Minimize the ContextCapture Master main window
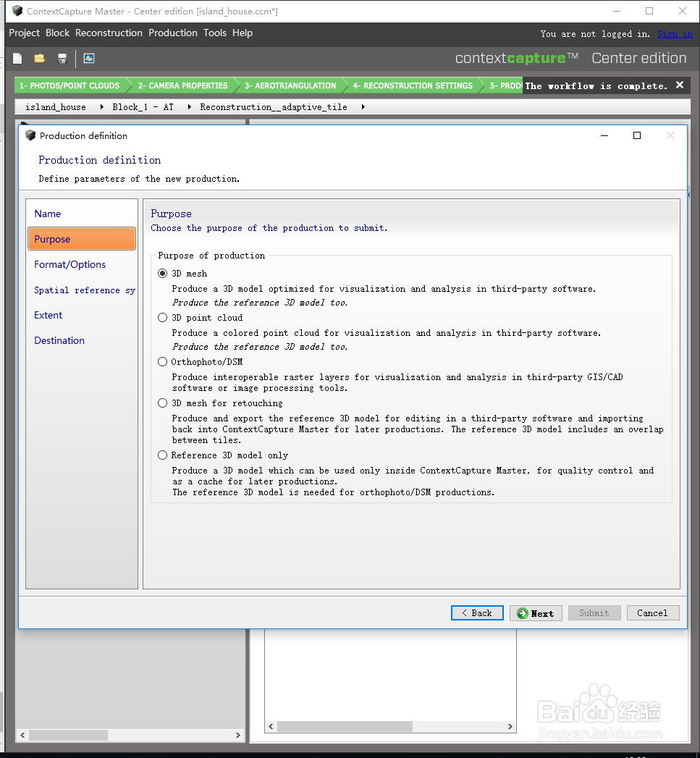 point(617,11)
